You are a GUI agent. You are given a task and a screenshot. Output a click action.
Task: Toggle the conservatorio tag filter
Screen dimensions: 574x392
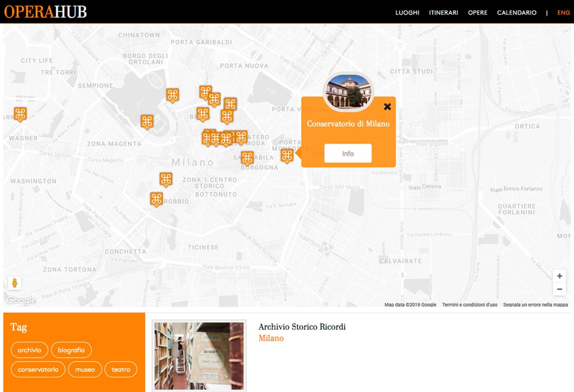pos(38,370)
